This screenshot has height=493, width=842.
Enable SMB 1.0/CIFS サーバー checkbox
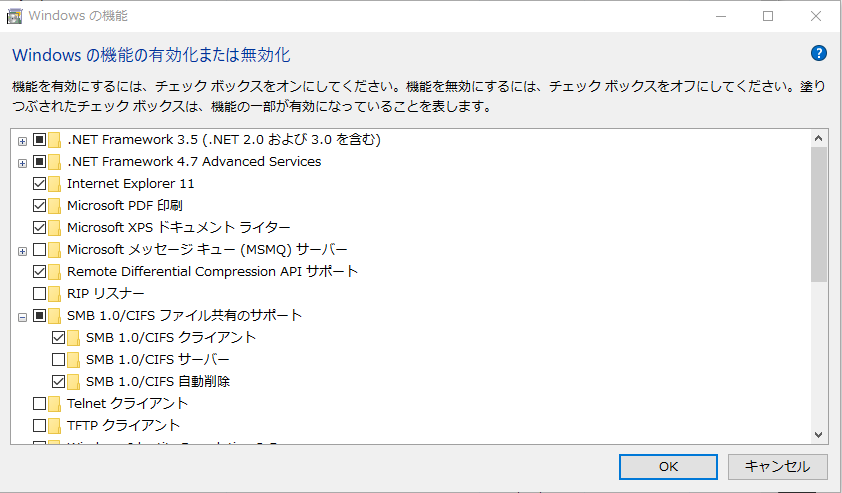(x=59, y=359)
